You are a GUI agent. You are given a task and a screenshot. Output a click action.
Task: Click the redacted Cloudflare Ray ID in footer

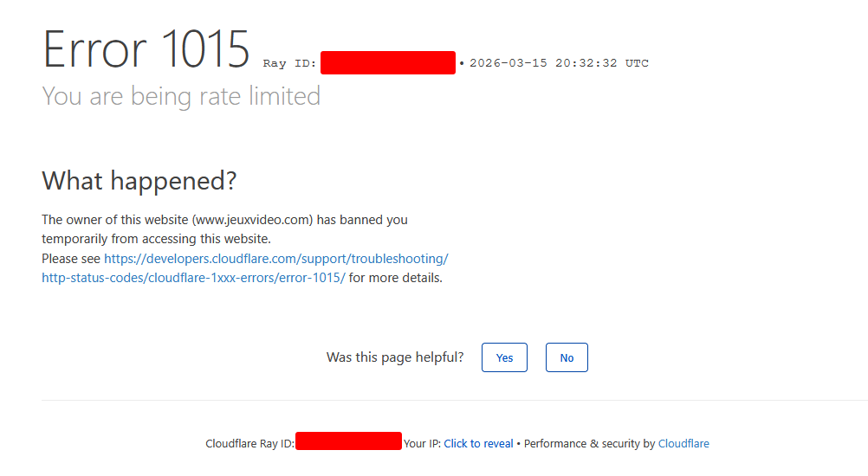click(x=348, y=441)
